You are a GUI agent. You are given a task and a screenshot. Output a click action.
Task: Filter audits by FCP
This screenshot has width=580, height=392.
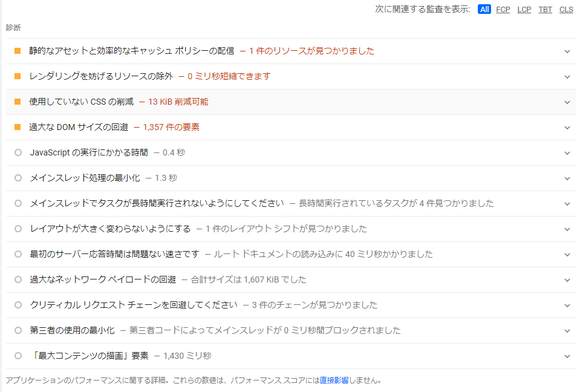click(503, 9)
